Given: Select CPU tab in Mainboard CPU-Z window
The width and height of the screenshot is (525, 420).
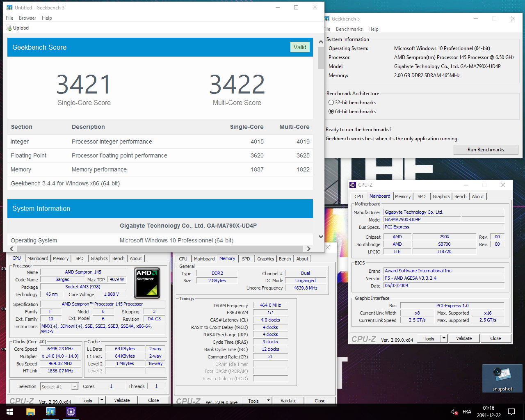Looking at the screenshot, I should click(358, 196).
